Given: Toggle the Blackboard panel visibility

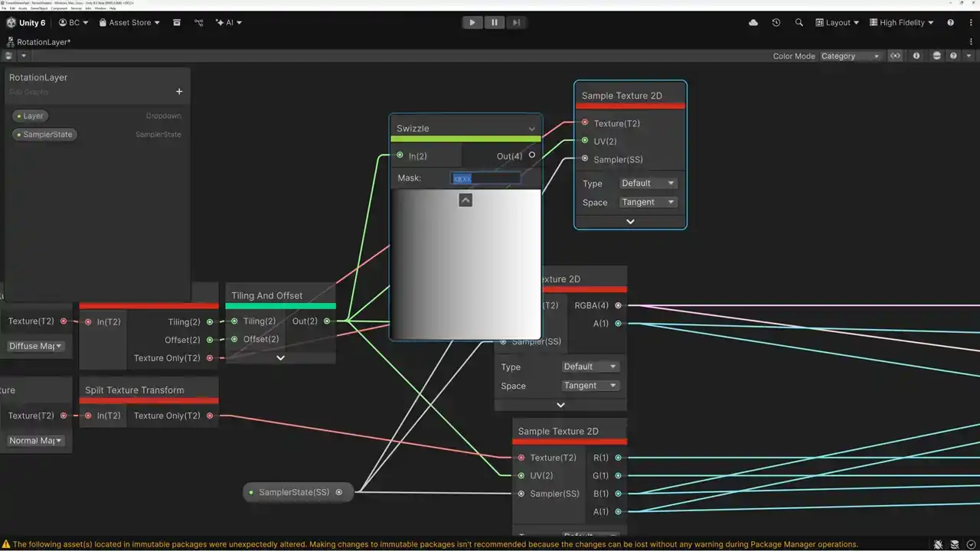Looking at the screenshot, I should point(895,56).
